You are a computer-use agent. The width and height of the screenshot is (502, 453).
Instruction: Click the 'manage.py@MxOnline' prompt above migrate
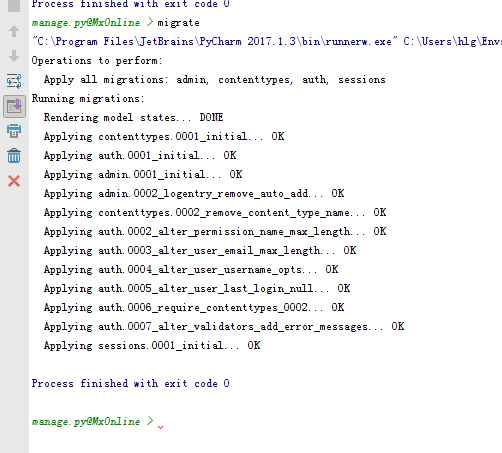86,23
